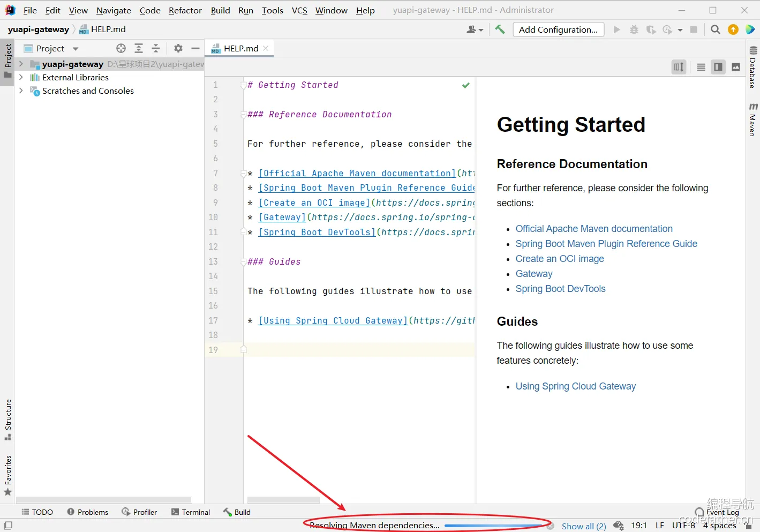
Task: Collapse the fold marker at line 1
Action: click(244, 85)
